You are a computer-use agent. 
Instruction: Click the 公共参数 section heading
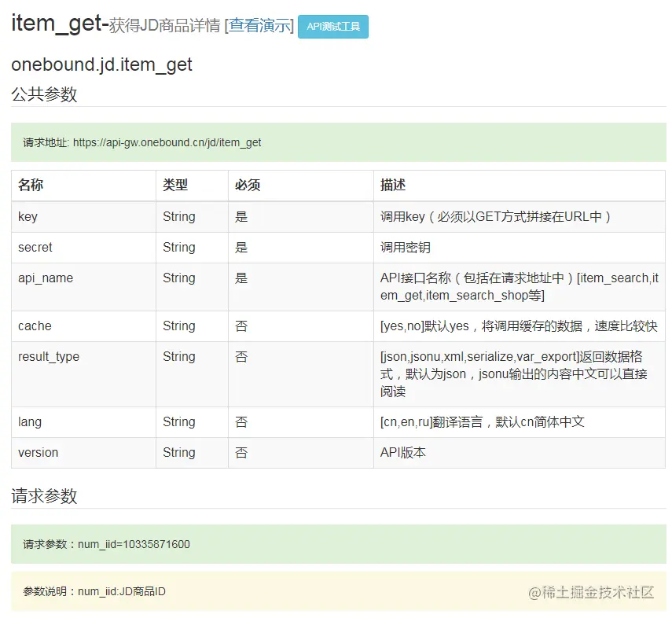coord(44,94)
